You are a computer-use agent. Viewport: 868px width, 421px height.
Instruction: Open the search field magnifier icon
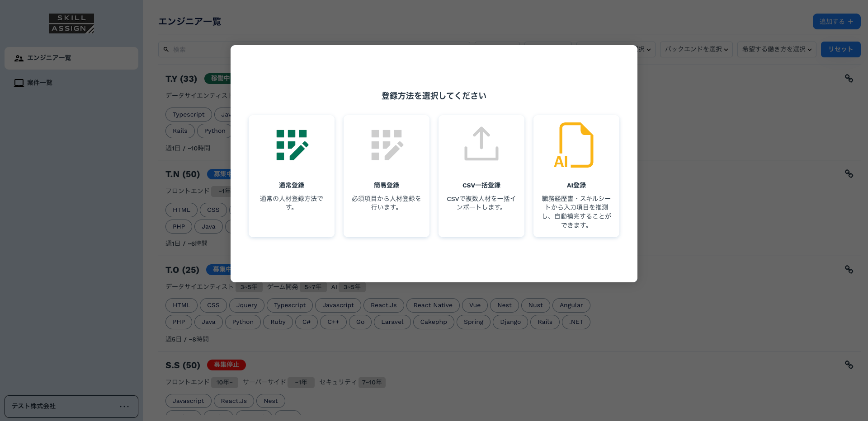(165, 49)
